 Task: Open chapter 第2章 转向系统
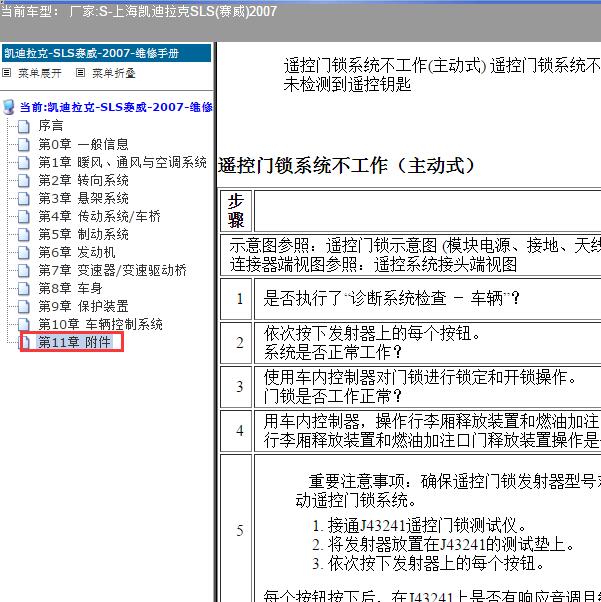83,180
